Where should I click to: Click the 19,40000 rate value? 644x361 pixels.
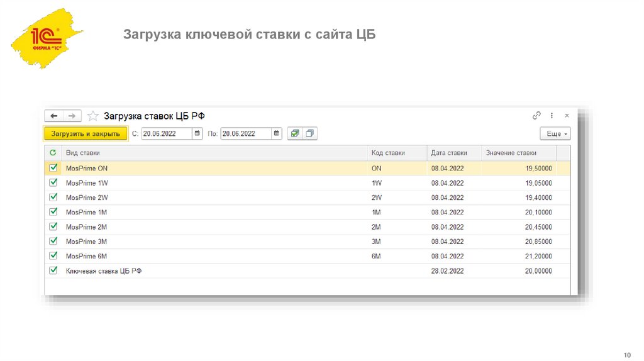coord(538,197)
